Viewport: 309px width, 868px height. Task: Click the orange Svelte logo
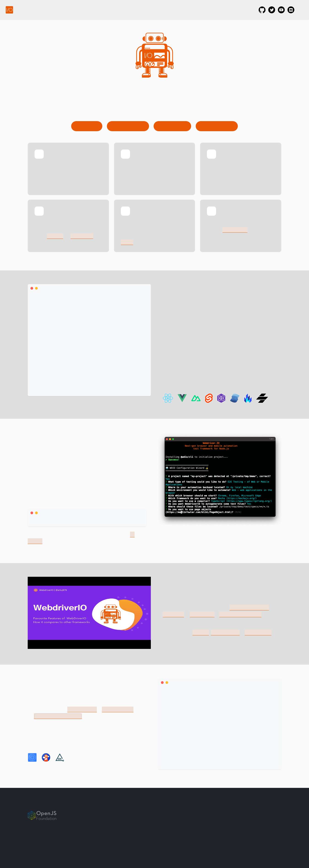[x=209, y=398]
